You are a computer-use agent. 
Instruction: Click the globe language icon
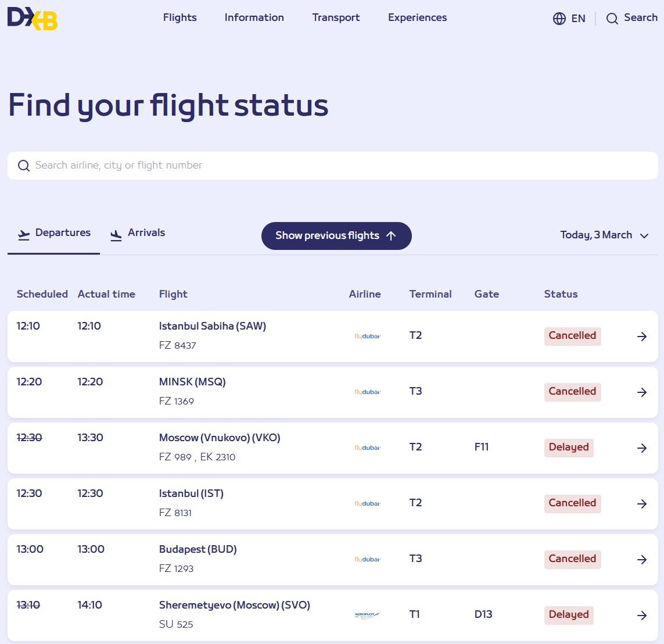559,19
